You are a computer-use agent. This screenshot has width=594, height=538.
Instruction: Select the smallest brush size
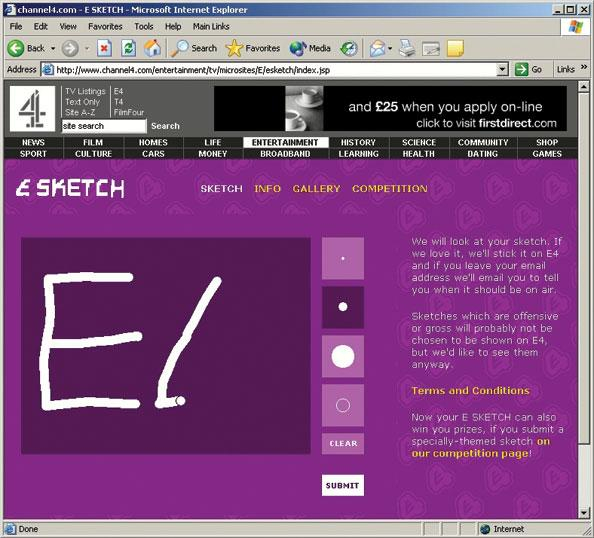pos(343,258)
